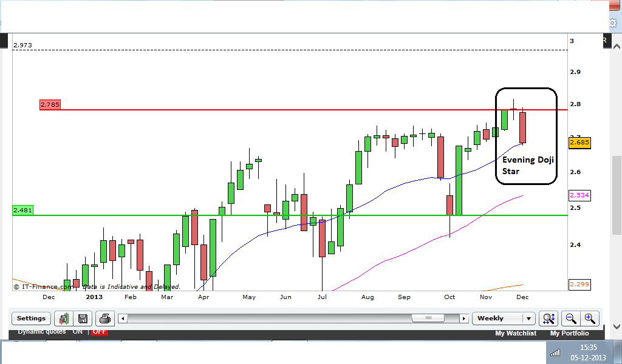
Task: Zoom out the chart
Action: pos(571,318)
